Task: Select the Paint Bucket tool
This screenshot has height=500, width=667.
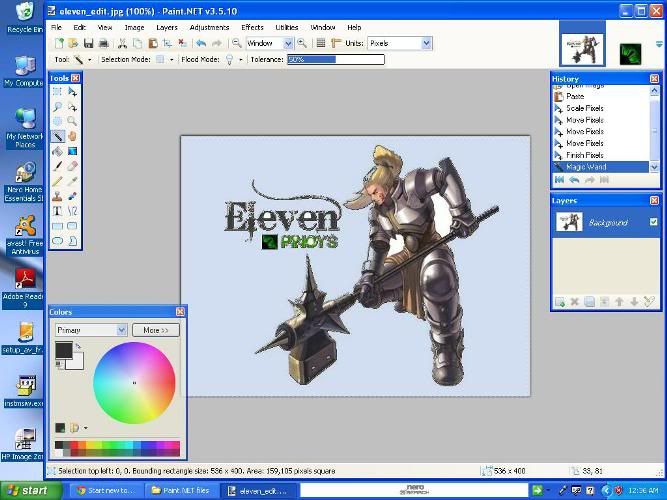Action: [57, 151]
